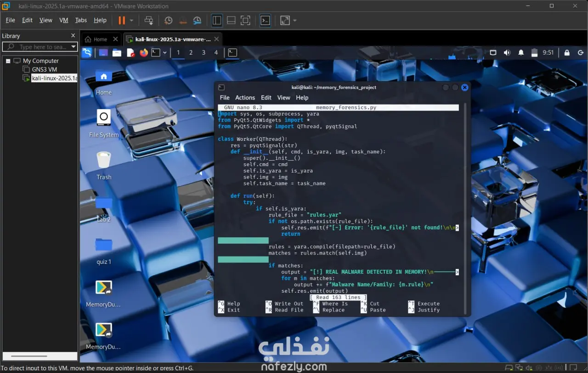Screen dimensions: 588x373
Task: Open the VMware Help menu
Action: pyautogui.click(x=100, y=20)
